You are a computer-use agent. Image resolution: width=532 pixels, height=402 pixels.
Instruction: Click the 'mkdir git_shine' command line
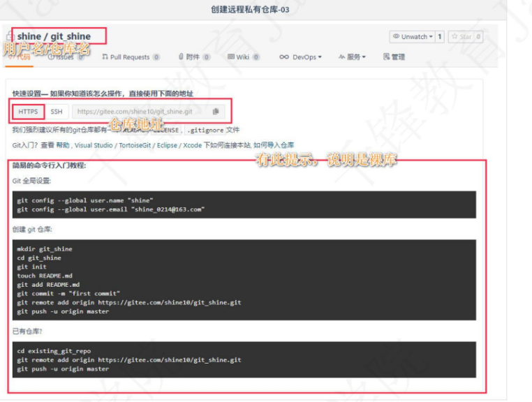pyautogui.click(x=45, y=249)
